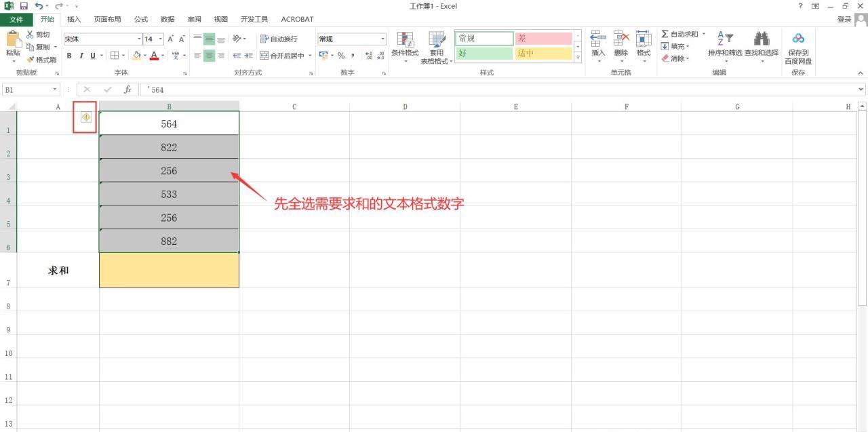Click the text orientation icon
Viewport: 868px width, 432px height.
(237, 39)
